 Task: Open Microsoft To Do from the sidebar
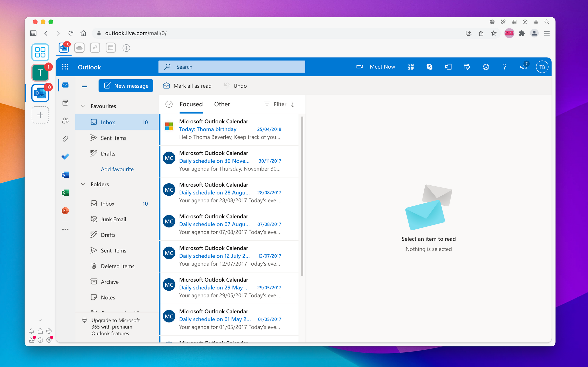pos(65,156)
